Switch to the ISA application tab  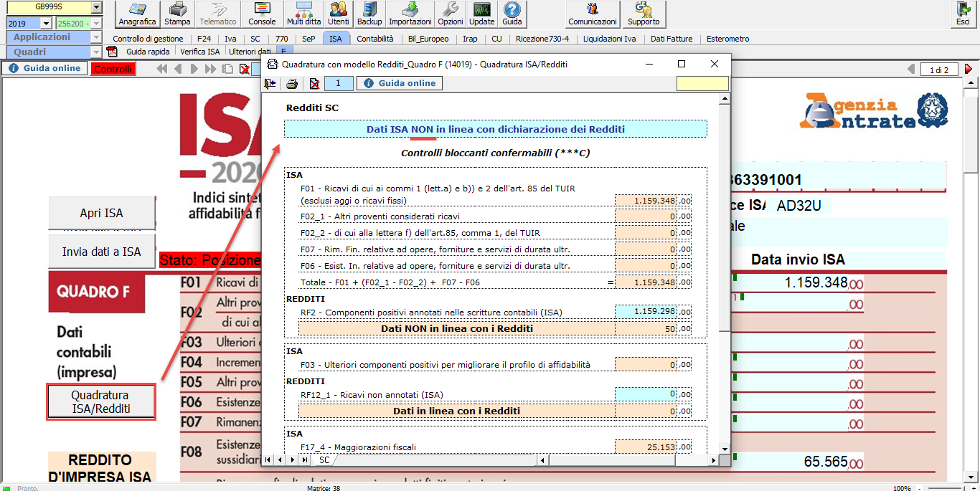[x=335, y=39]
